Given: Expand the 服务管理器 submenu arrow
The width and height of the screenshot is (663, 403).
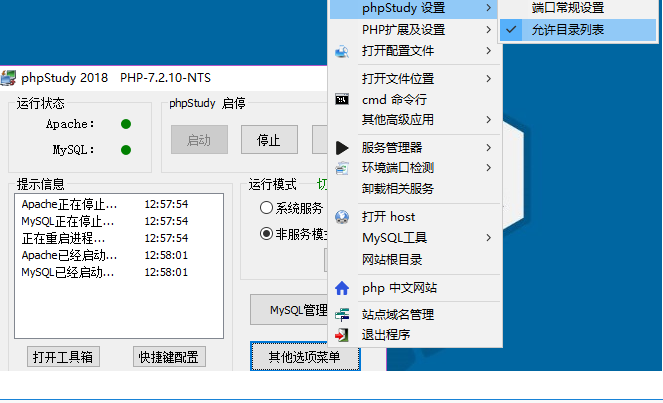Looking at the screenshot, I should [x=488, y=148].
